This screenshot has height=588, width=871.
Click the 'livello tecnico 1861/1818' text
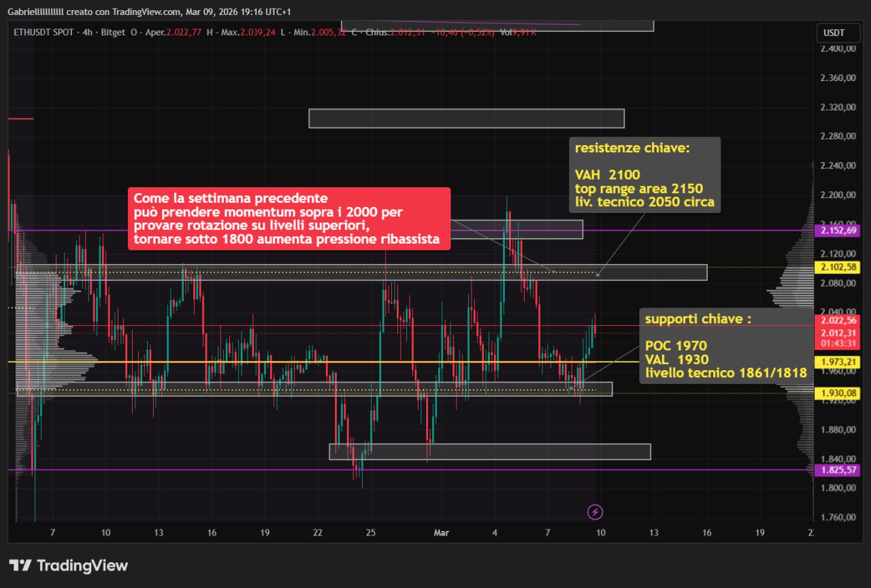[x=726, y=373]
